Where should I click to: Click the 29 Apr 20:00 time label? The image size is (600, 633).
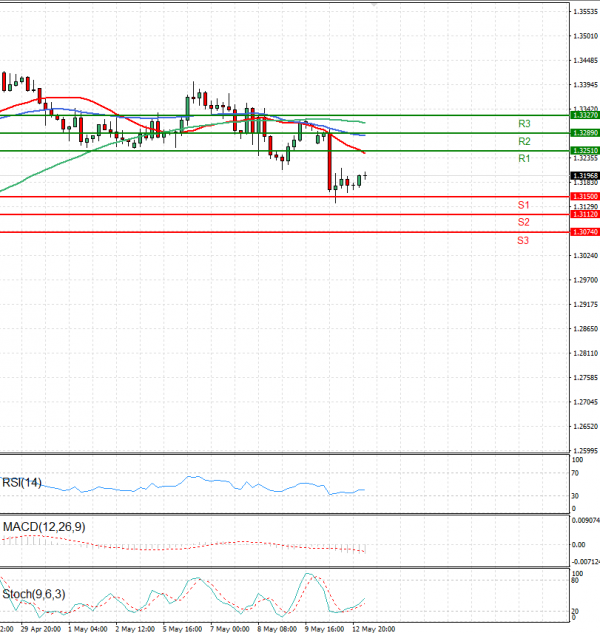41,629
